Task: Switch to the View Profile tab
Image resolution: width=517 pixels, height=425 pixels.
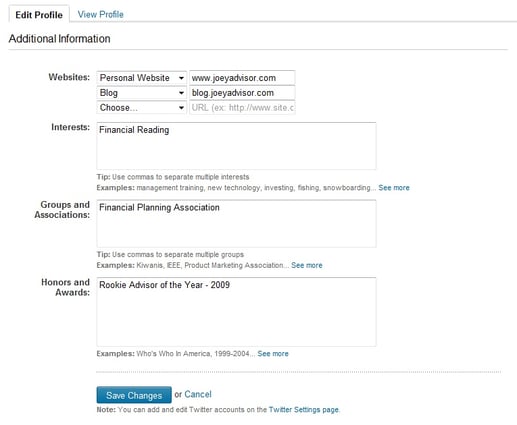Action: pyautogui.click(x=100, y=14)
